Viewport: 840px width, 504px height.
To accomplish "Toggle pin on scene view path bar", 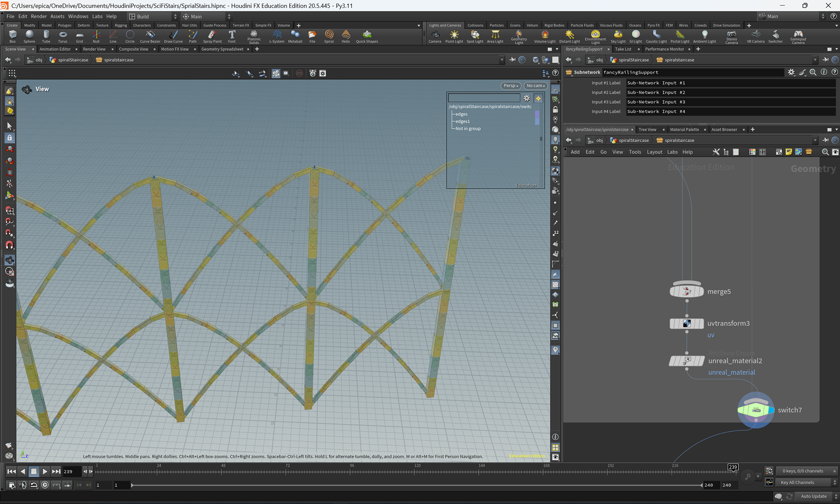I will 512,59.
